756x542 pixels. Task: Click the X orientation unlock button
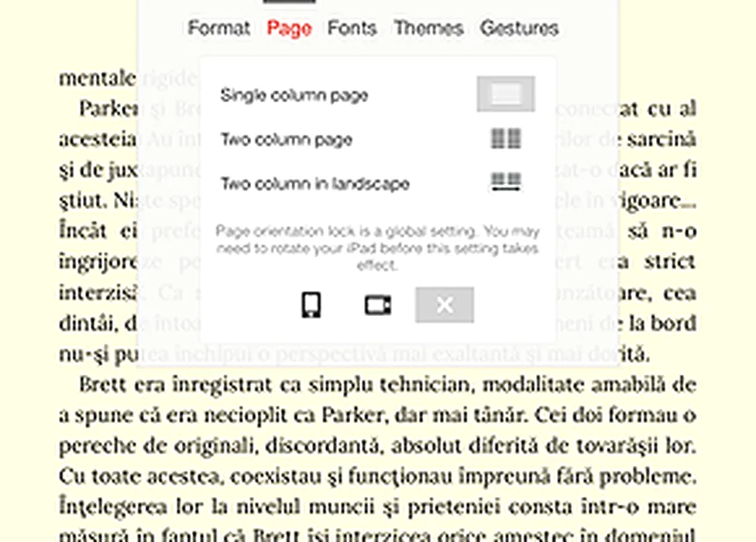tap(445, 305)
